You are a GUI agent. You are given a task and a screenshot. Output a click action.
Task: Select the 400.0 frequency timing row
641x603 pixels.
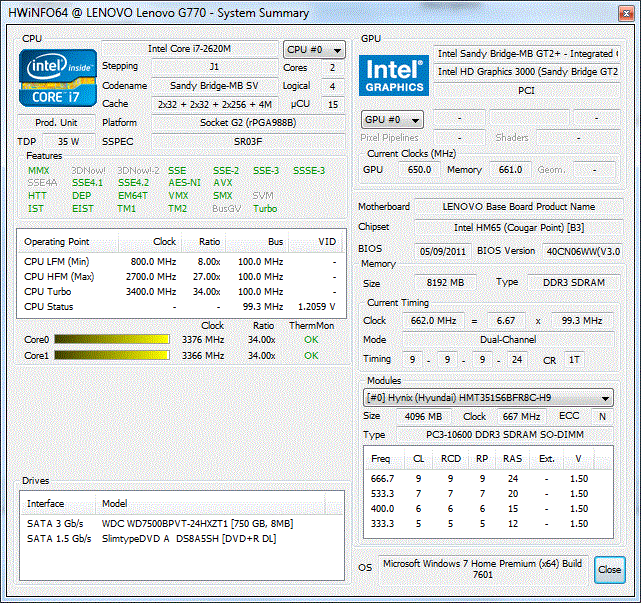click(488, 509)
